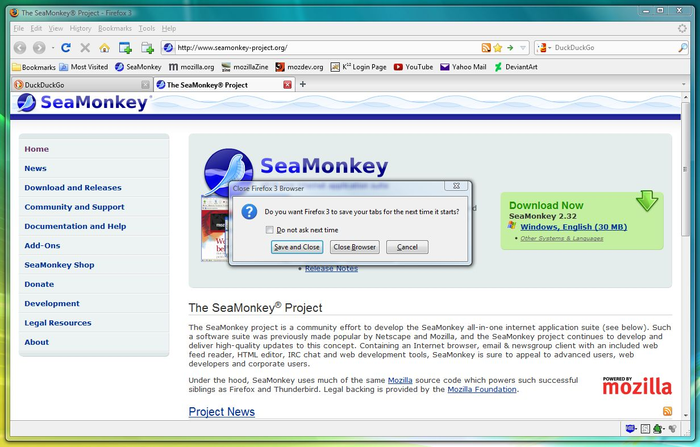Close the Close Firefox 3 Browser dialog
The image size is (700, 447).
[456, 186]
